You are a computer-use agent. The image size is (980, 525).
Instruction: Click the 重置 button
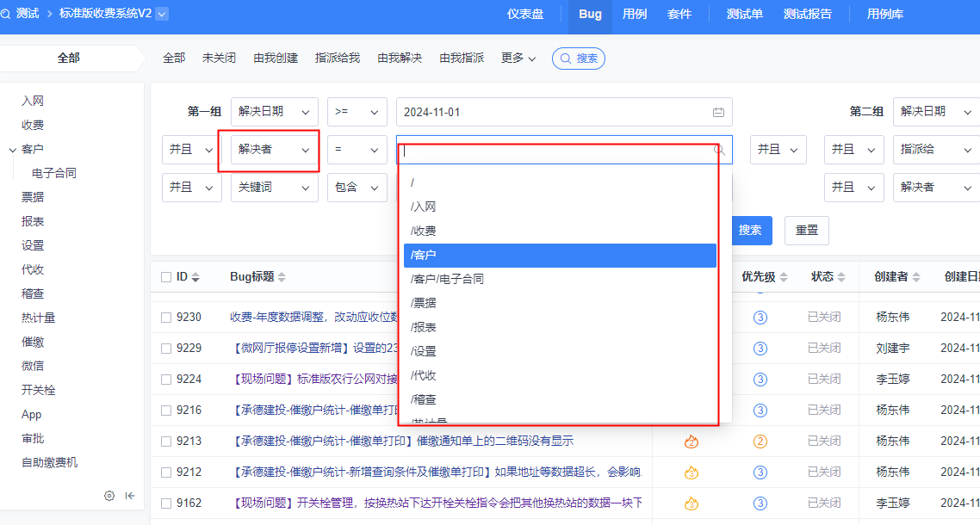tap(807, 231)
